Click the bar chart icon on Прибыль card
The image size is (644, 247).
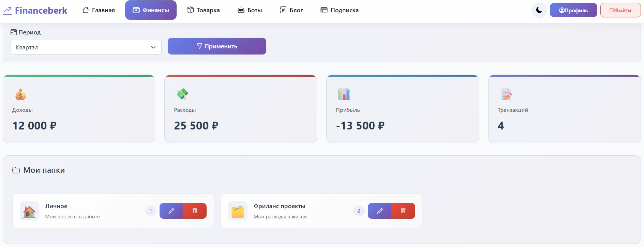click(344, 94)
